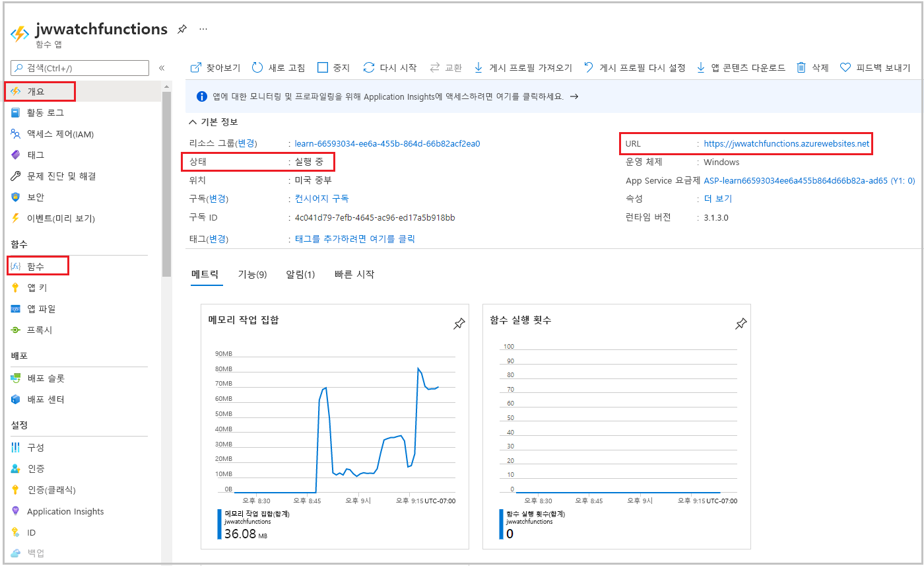
Task: Click the 배포 센터 cube icon
Action: (x=16, y=400)
